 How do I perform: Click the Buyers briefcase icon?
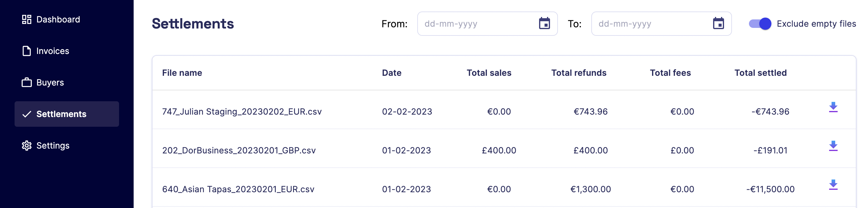click(27, 82)
